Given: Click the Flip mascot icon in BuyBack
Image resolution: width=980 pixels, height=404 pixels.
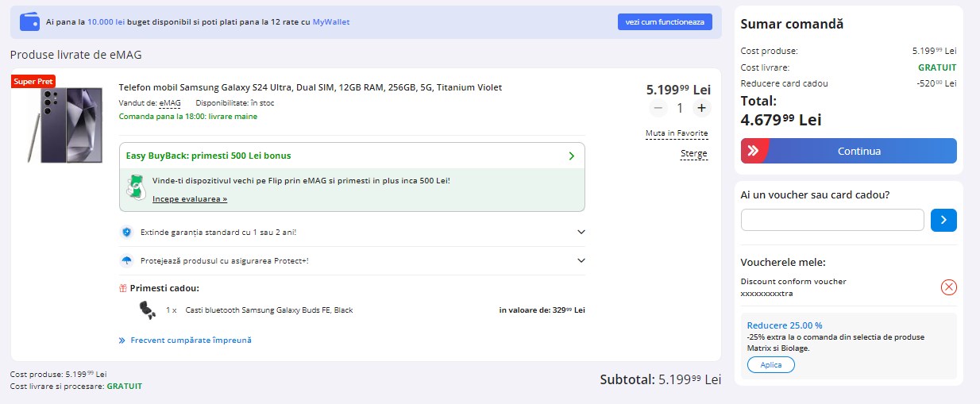Looking at the screenshot, I should (x=136, y=187).
